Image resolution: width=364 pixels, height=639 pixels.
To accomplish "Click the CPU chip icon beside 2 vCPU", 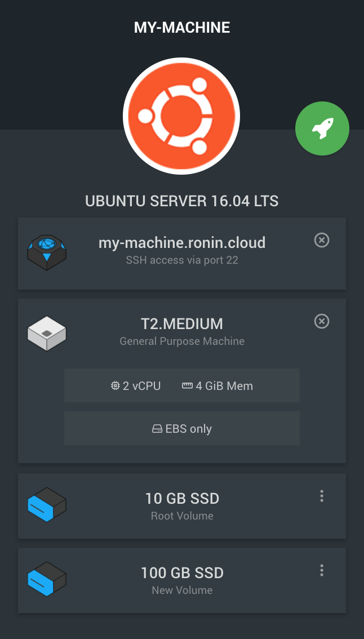I will [117, 385].
